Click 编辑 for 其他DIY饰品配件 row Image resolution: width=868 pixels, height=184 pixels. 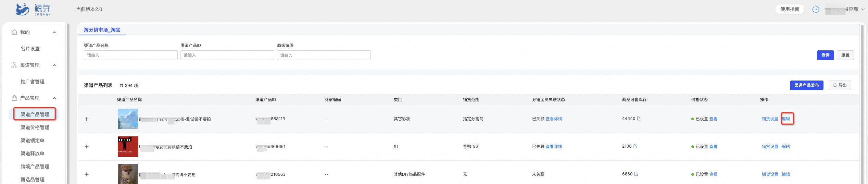coord(786,174)
